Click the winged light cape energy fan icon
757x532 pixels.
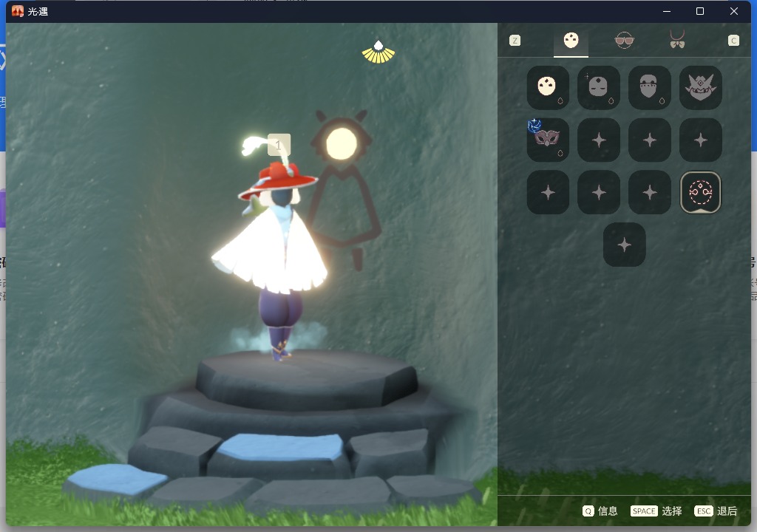(378, 52)
